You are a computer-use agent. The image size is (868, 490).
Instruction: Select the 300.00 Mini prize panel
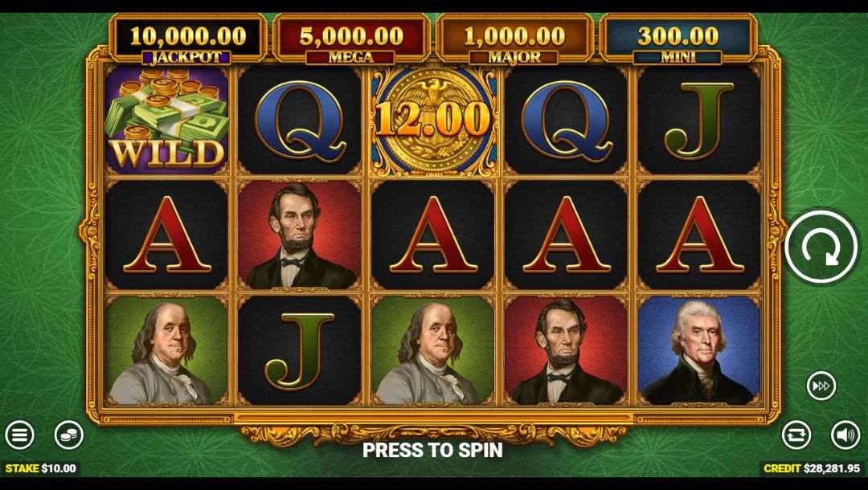coord(678,39)
